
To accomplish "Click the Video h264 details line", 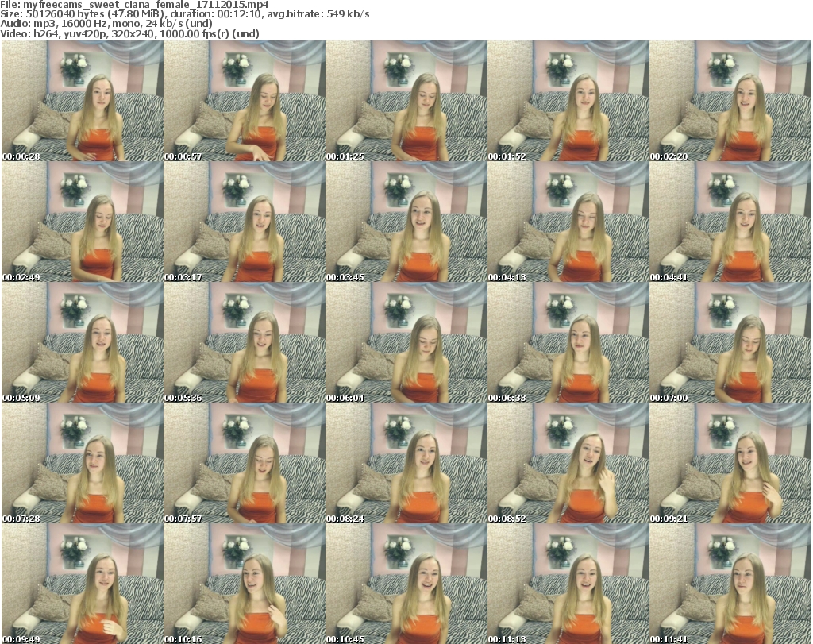I will (x=130, y=33).
